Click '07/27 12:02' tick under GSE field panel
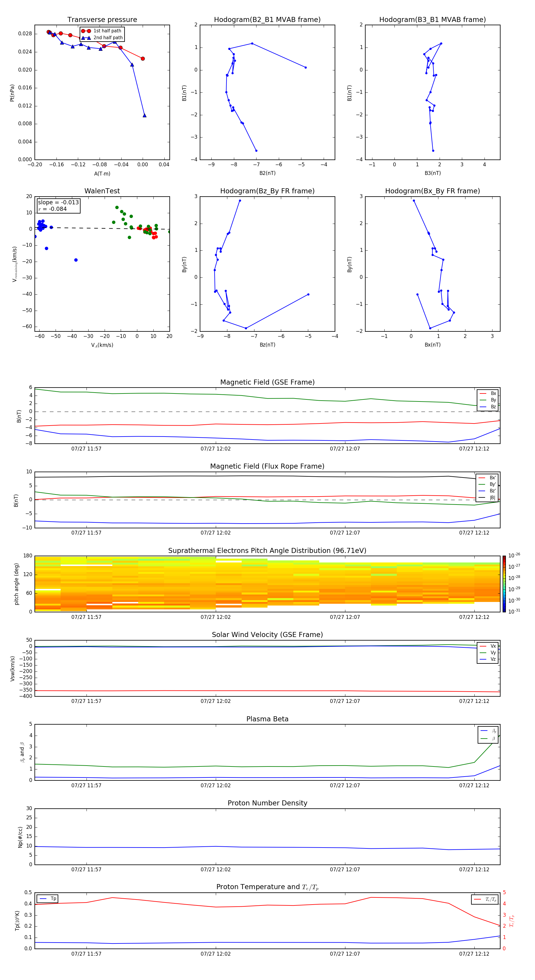 point(215,449)
